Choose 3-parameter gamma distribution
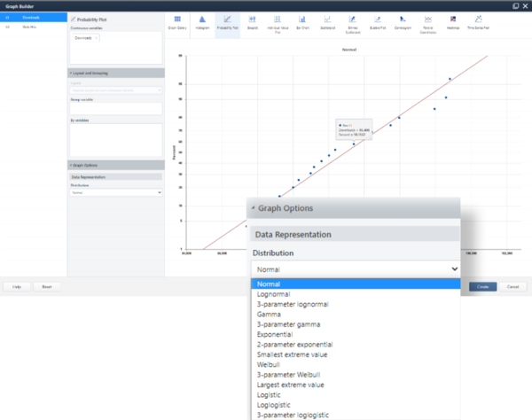The image size is (532, 420). tap(356, 324)
